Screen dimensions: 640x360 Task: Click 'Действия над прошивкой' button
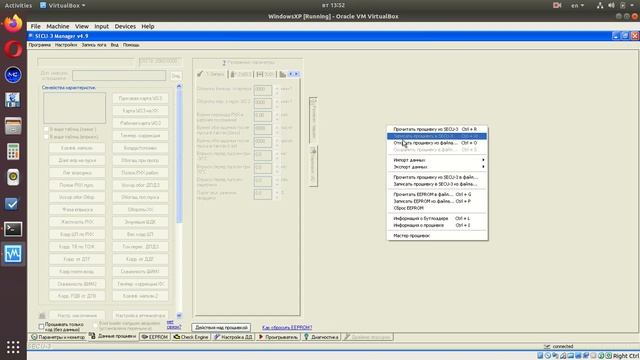[x=221, y=327]
